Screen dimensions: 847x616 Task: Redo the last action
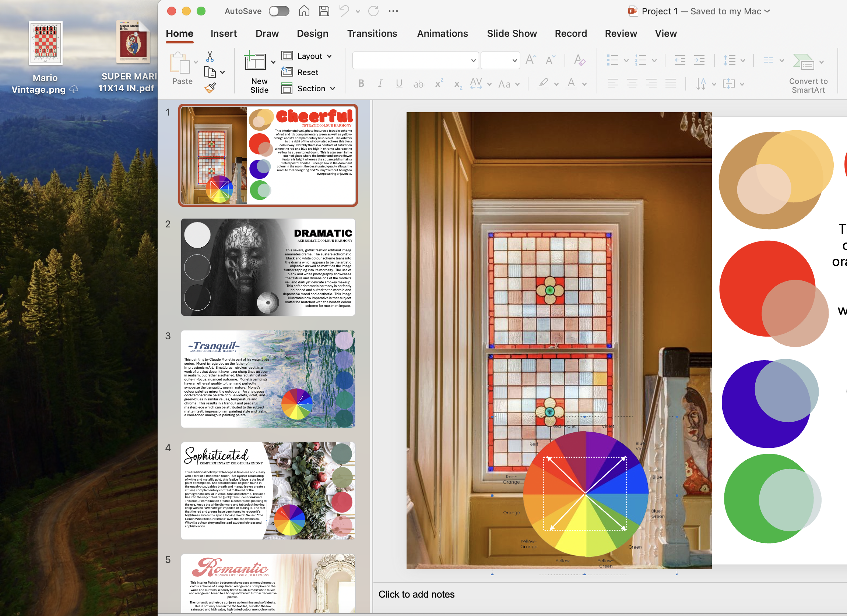tap(373, 11)
